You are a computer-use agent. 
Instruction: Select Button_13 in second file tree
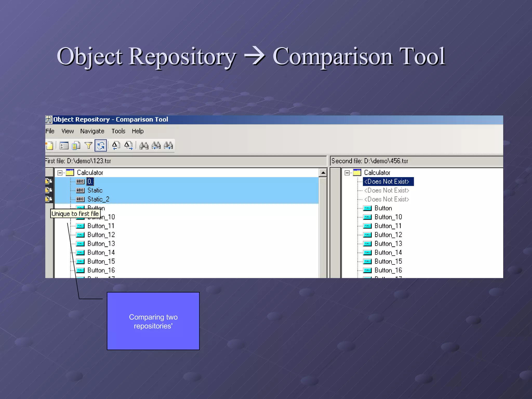pos(388,244)
